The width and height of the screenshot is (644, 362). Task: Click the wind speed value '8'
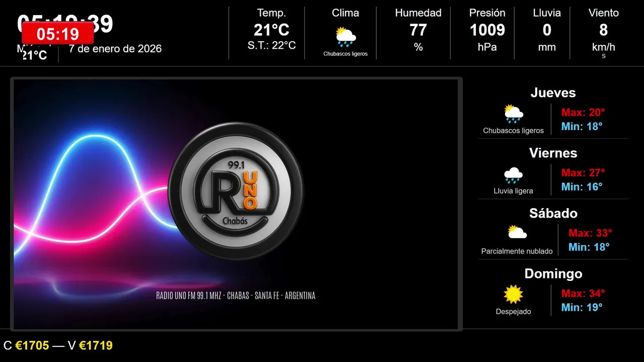click(x=604, y=30)
